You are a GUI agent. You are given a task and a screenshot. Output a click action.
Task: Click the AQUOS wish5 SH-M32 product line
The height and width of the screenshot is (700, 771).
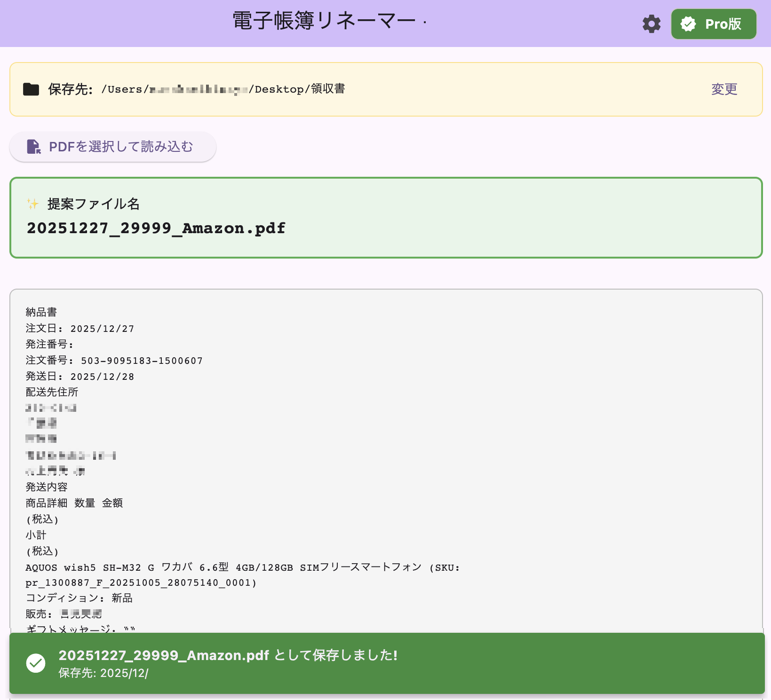pyautogui.click(x=243, y=567)
